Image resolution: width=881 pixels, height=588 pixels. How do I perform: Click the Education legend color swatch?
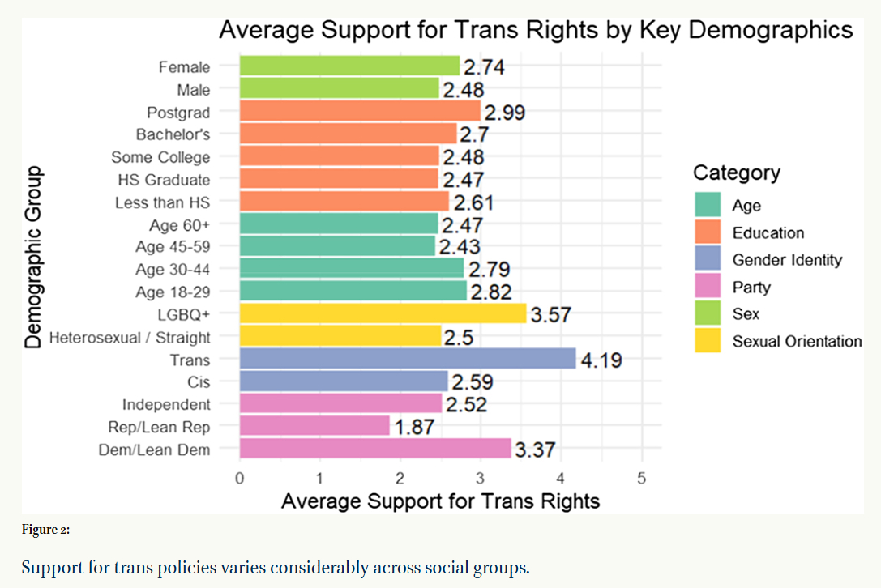[707, 233]
